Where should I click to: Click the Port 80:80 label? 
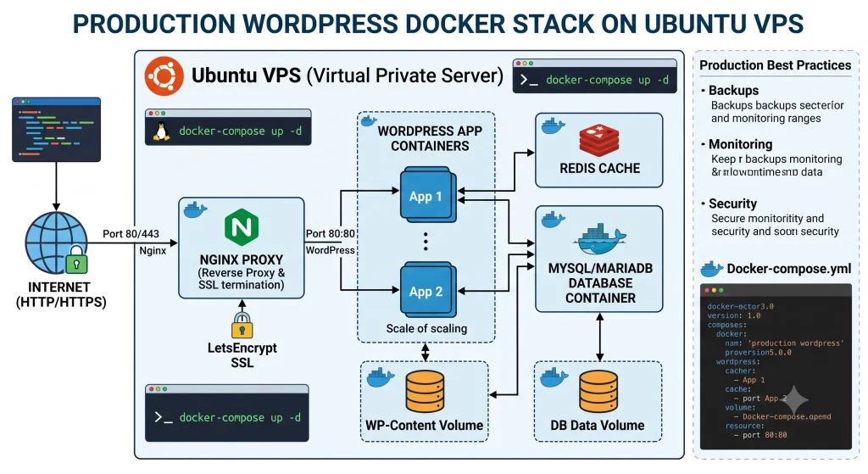pos(331,234)
